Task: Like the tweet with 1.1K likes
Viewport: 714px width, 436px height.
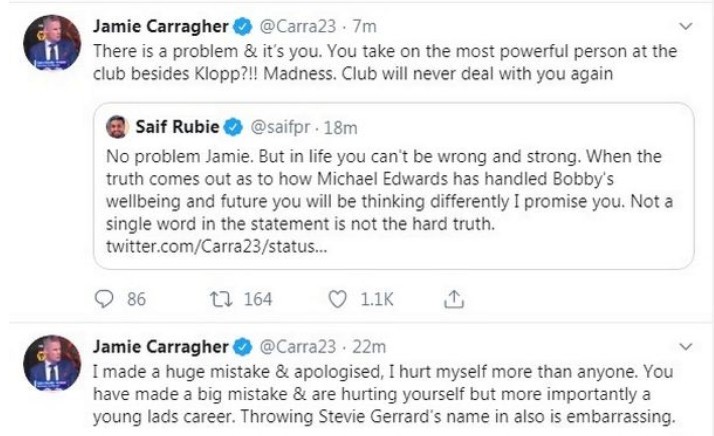Action: 338,299
